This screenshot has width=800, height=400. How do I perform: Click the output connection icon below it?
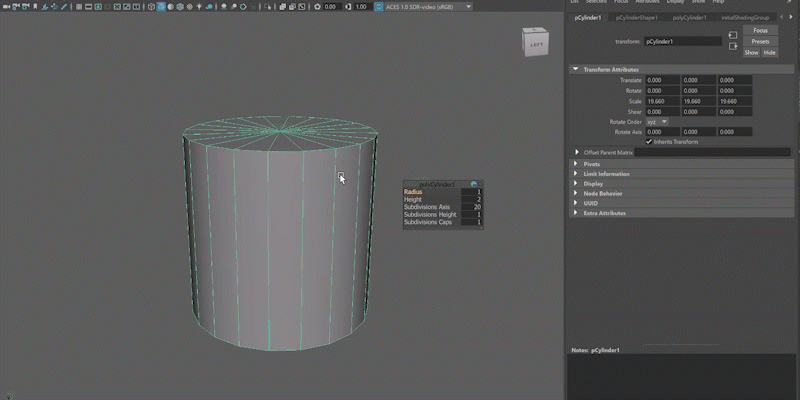tap(733, 47)
